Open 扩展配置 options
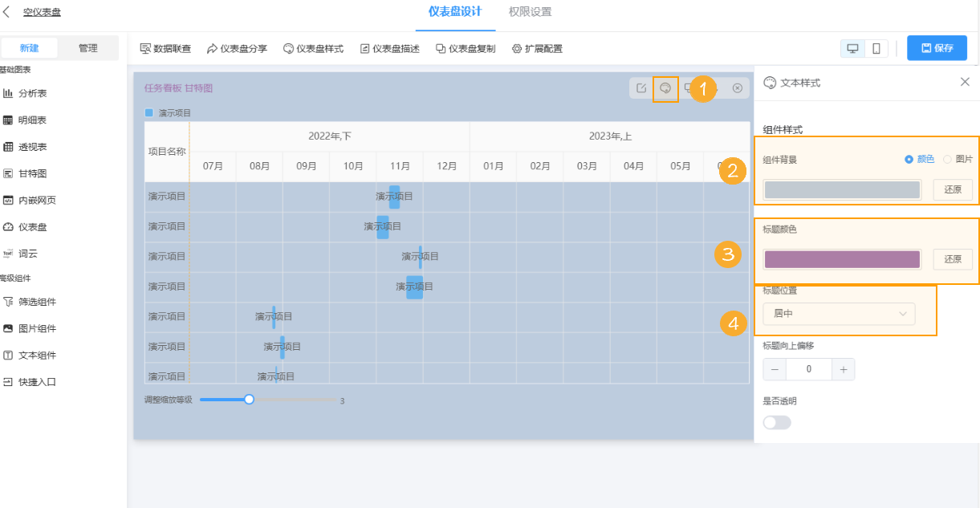 (536, 48)
